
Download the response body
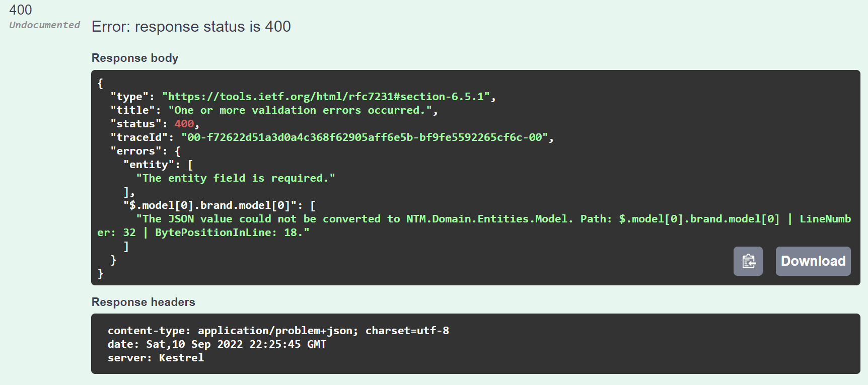click(813, 261)
